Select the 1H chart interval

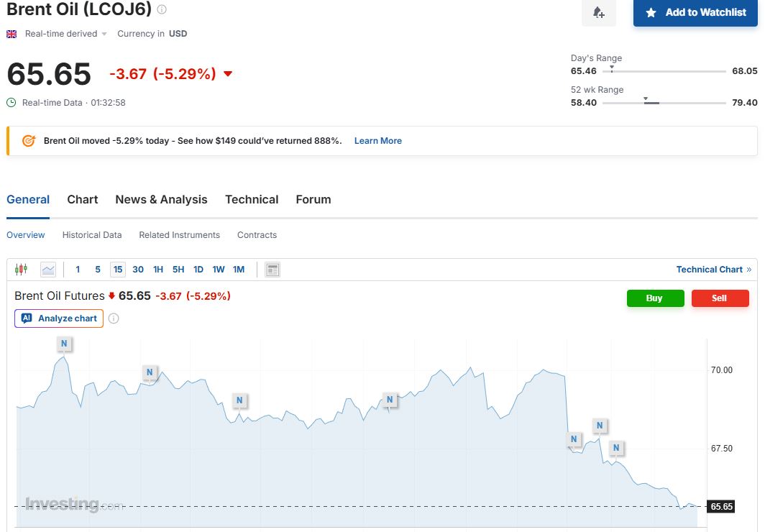point(158,270)
